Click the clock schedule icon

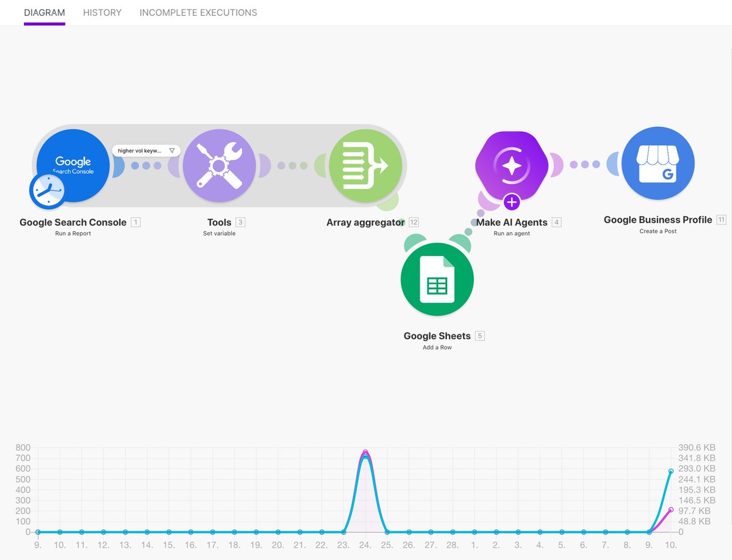pyautogui.click(x=48, y=191)
